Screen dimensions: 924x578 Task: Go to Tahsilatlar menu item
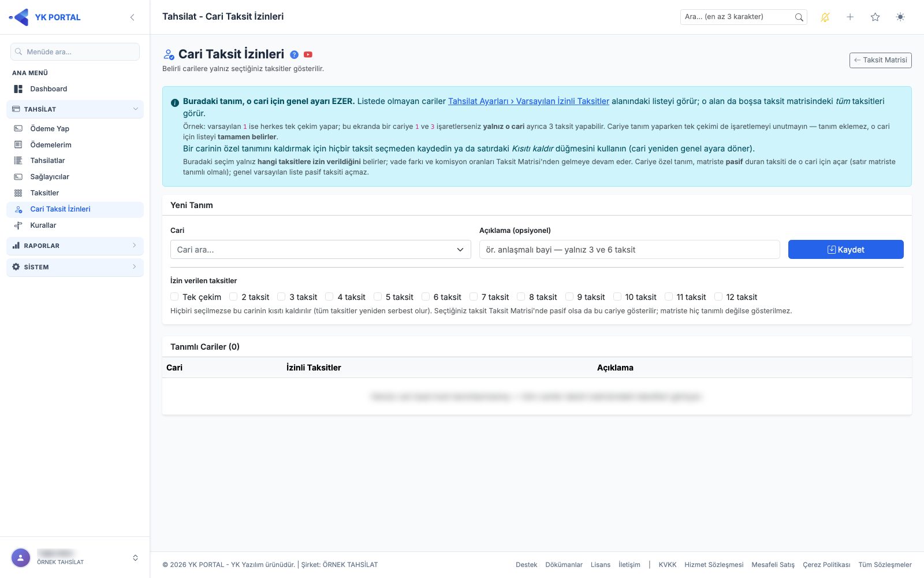75,161
